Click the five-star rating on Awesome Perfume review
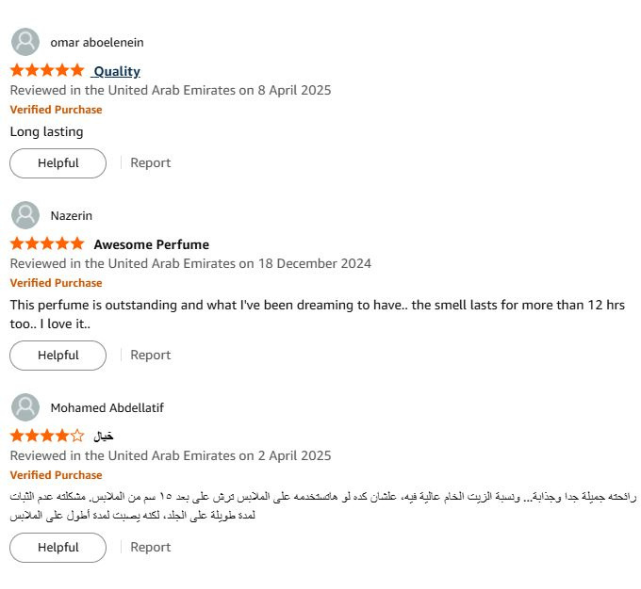The width and height of the screenshot is (641, 589). click(x=47, y=244)
